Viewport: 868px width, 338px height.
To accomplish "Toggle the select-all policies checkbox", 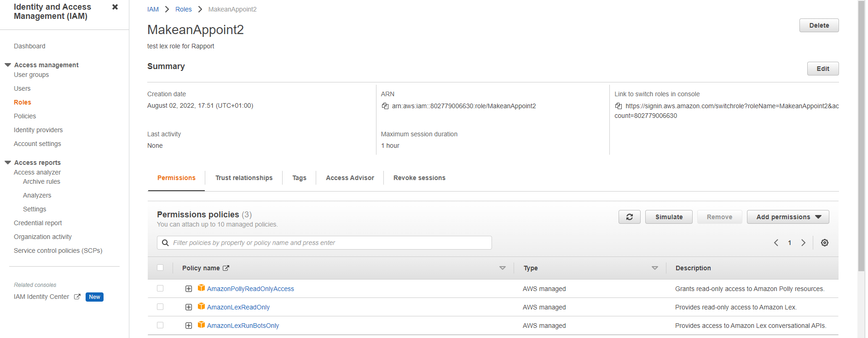I will [160, 268].
